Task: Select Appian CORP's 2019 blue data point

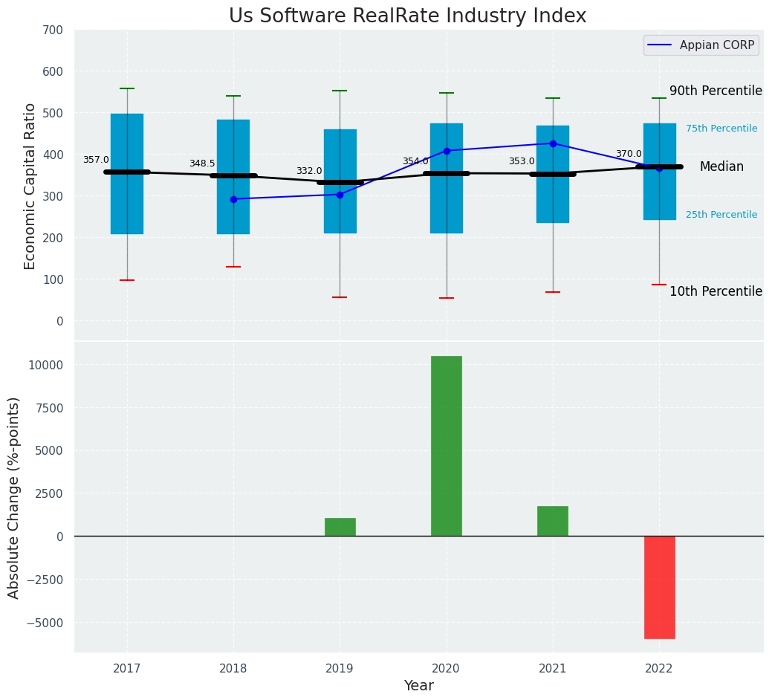Action: tap(340, 195)
